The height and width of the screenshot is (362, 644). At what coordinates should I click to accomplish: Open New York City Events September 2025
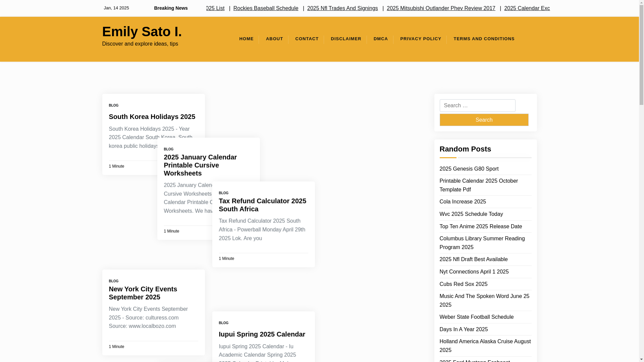[x=143, y=293]
